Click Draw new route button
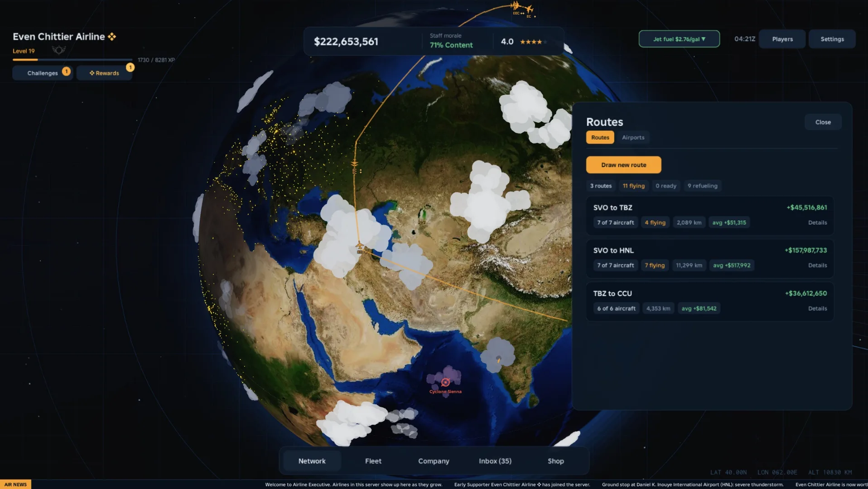868x489 pixels. coord(624,165)
